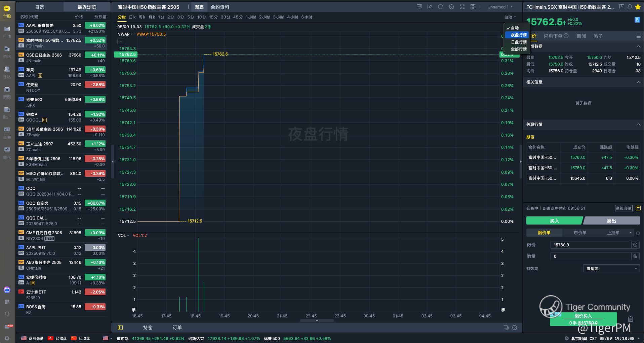Open the 订单 tab in bottom panel
The height and width of the screenshot is (343, 644).
[177, 328]
